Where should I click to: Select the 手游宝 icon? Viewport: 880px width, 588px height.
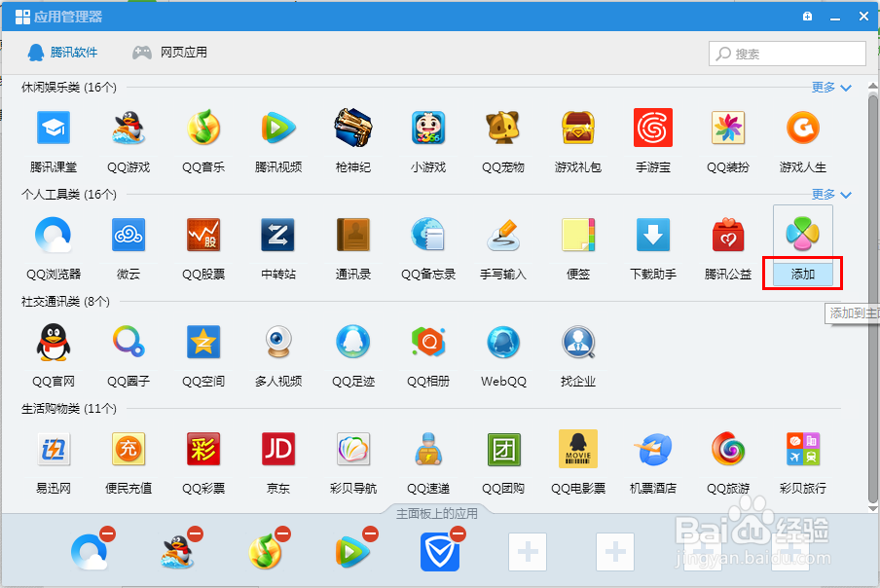pyautogui.click(x=653, y=128)
